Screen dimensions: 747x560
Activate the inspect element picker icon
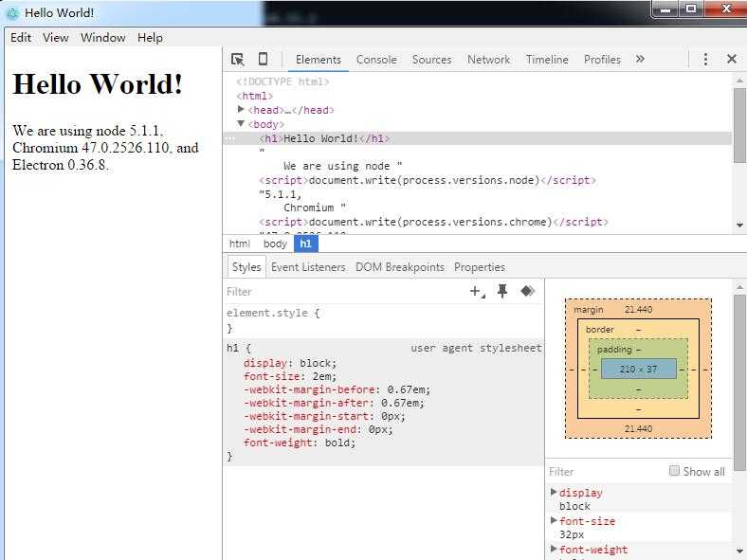(x=237, y=60)
